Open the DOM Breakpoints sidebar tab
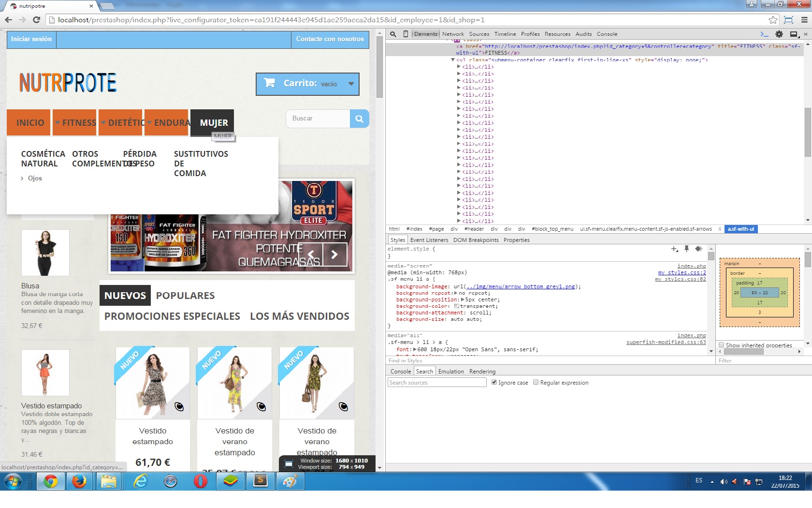Image resolution: width=812 pixels, height=508 pixels. pos(476,240)
